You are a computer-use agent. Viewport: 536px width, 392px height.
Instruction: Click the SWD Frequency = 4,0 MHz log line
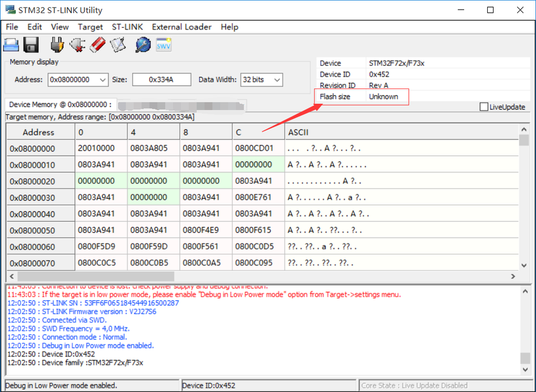pos(68,329)
